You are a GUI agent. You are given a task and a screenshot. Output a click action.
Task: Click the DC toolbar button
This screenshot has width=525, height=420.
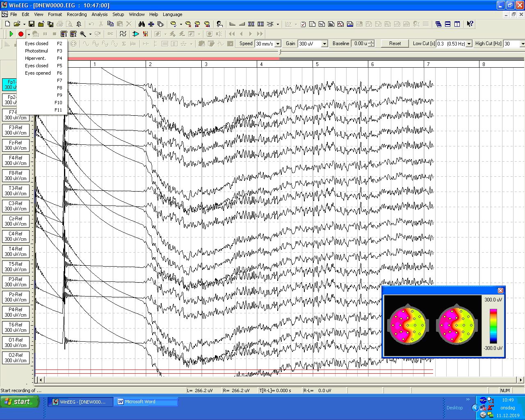click(110, 34)
